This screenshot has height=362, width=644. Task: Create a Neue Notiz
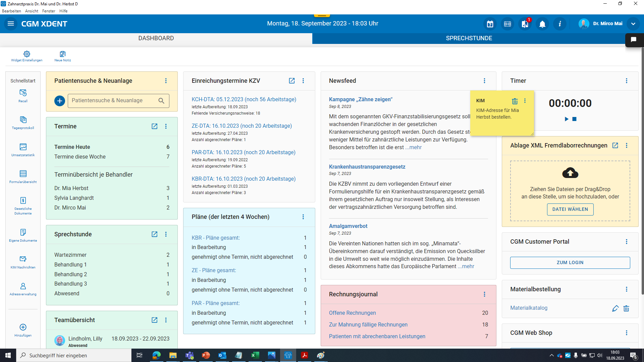(x=63, y=56)
